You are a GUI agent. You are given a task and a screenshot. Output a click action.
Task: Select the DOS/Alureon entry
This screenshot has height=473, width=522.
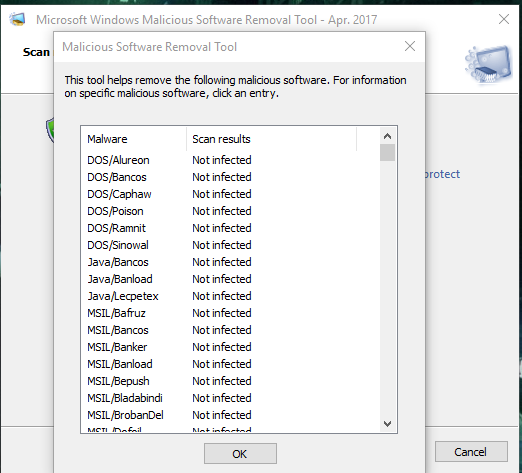click(x=118, y=160)
